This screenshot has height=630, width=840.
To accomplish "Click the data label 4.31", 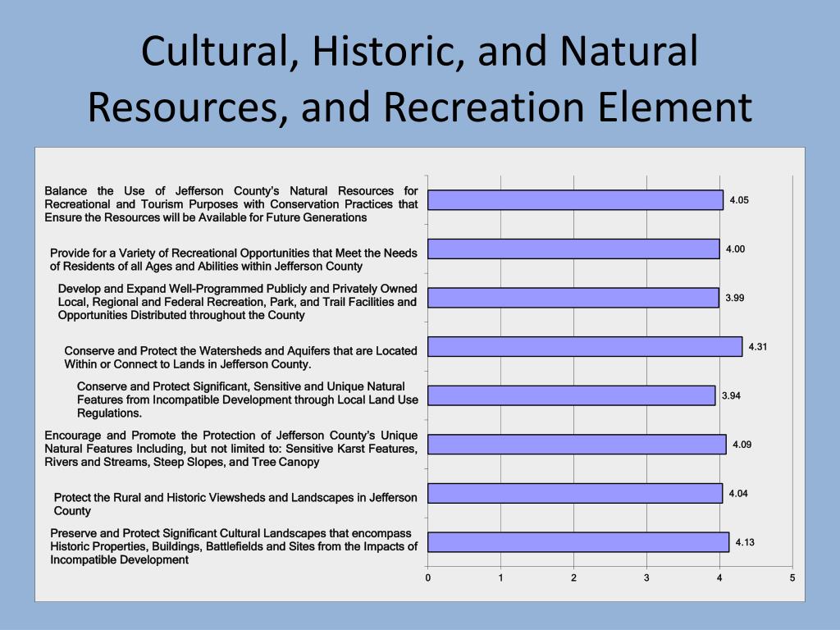I will pyautogui.click(x=758, y=347).
